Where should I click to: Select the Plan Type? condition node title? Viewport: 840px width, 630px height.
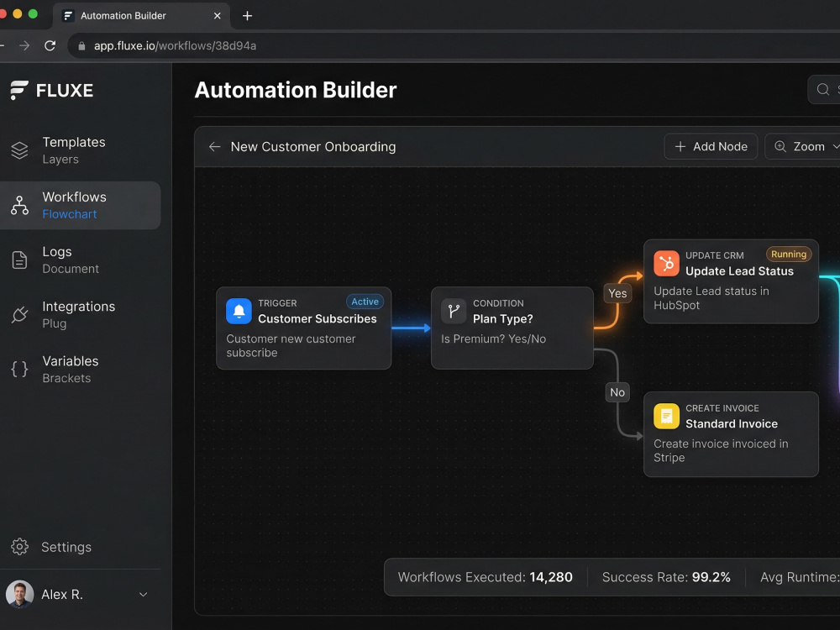502,318
